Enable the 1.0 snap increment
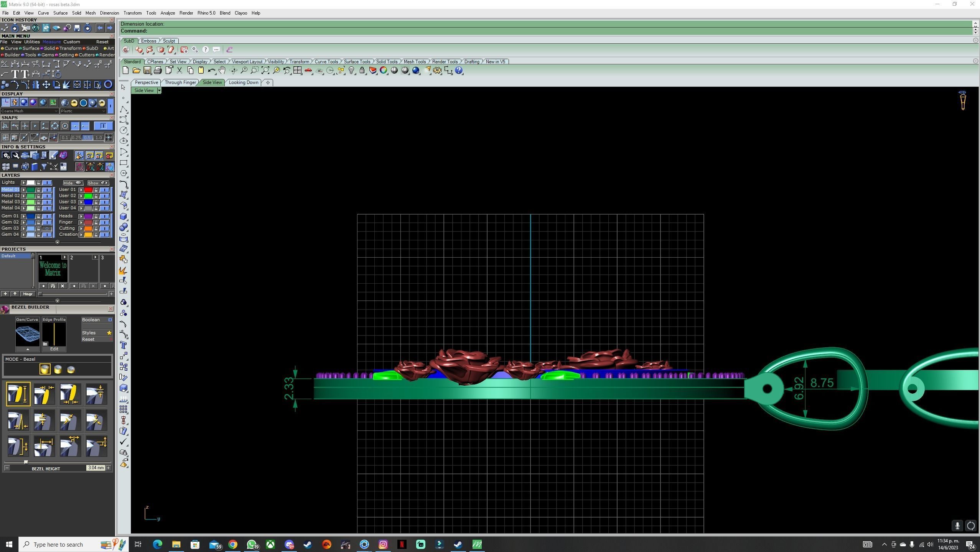The height and width of the screenshot is (552, 980). (99, 138)
